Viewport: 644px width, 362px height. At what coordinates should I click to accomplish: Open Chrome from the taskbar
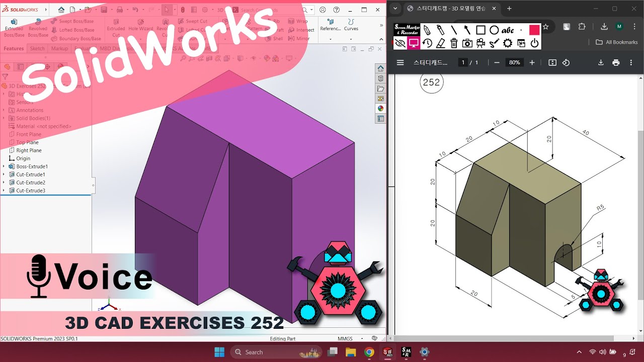click(369, 352)
